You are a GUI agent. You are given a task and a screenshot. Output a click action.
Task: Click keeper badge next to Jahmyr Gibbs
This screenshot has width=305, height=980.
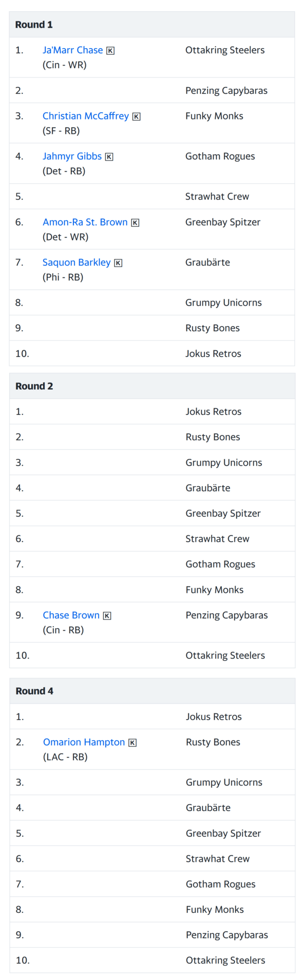coord(109,156)
